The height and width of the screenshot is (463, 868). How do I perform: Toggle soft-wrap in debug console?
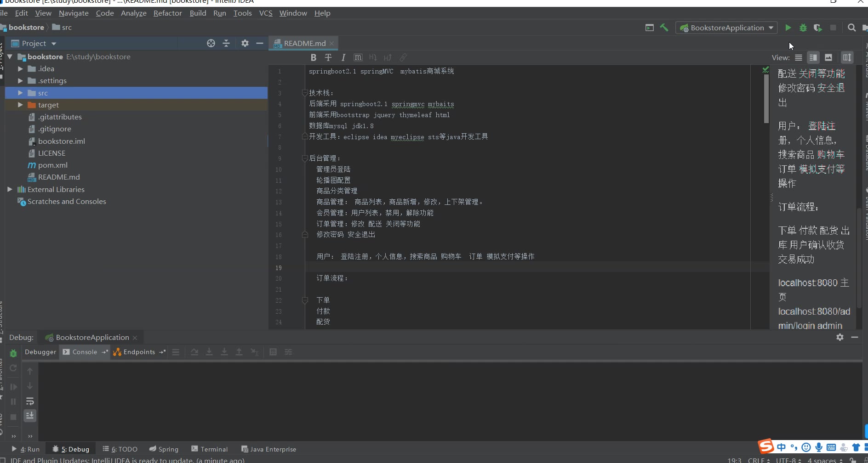tap(30, 401)
